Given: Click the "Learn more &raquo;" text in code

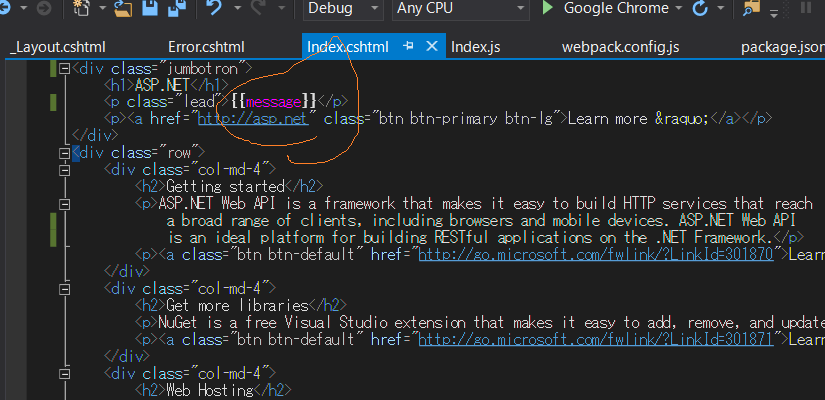Looking at the screenshot, I should 639,119.
